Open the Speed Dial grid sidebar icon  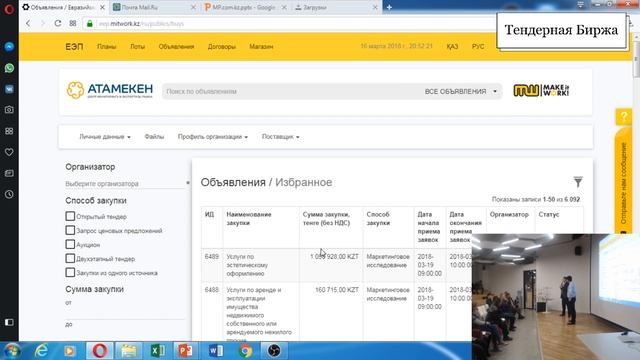(9, 131)
